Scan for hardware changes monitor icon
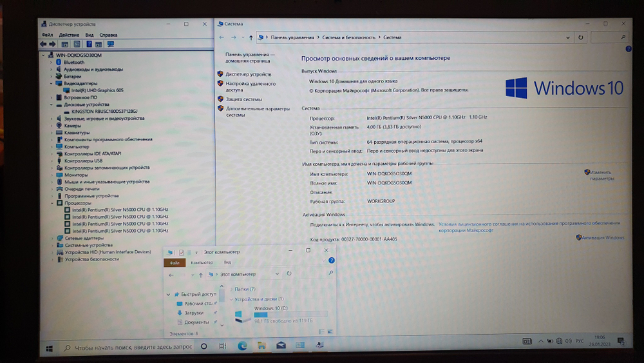The image size is (644, 363). (111, 44)
